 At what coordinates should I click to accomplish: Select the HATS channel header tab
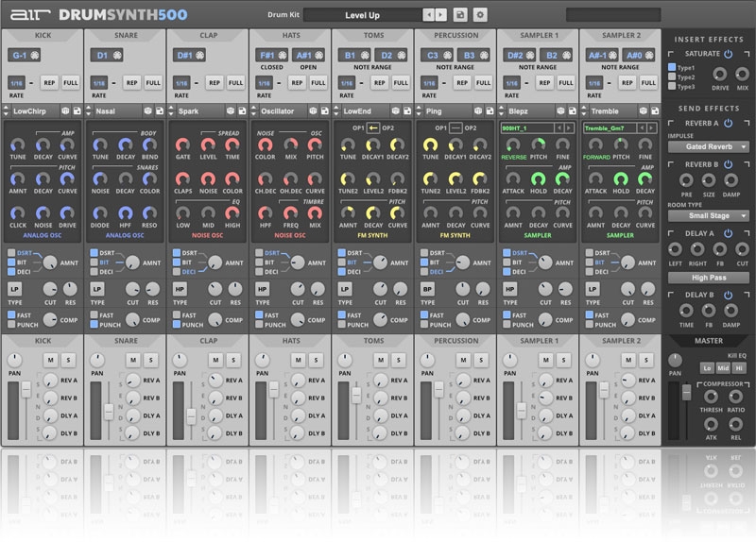(290, 34)
